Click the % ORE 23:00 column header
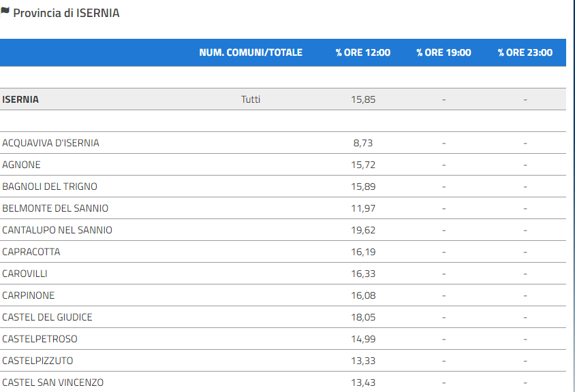The image size is (575, 392). point(525,52)
